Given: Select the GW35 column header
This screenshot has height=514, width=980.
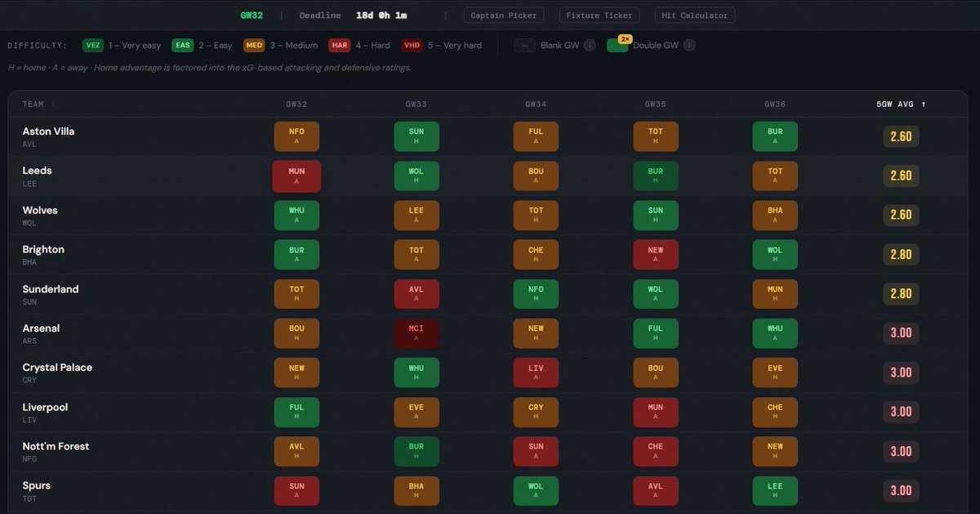Looking at the screenshot, I should click(x=656, y=105).
